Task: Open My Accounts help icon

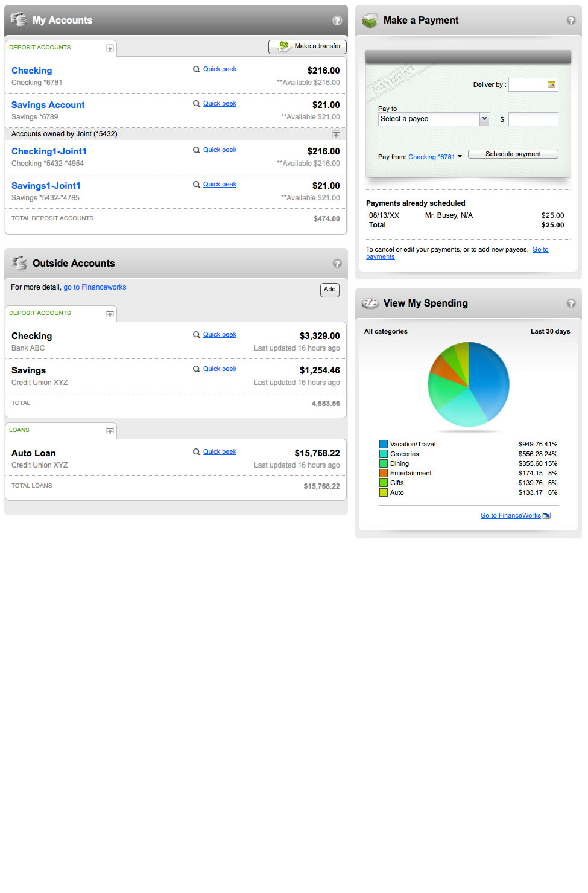Action: coord(337,20)
